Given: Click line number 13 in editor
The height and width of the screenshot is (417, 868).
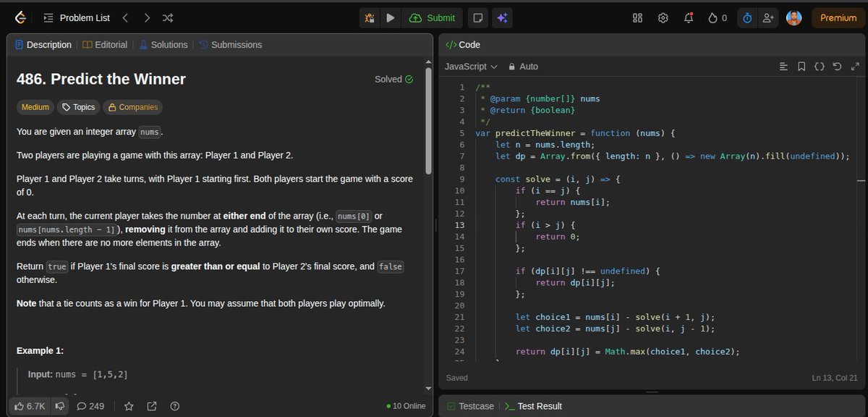Looking at the screenshot, I should 460,225.
